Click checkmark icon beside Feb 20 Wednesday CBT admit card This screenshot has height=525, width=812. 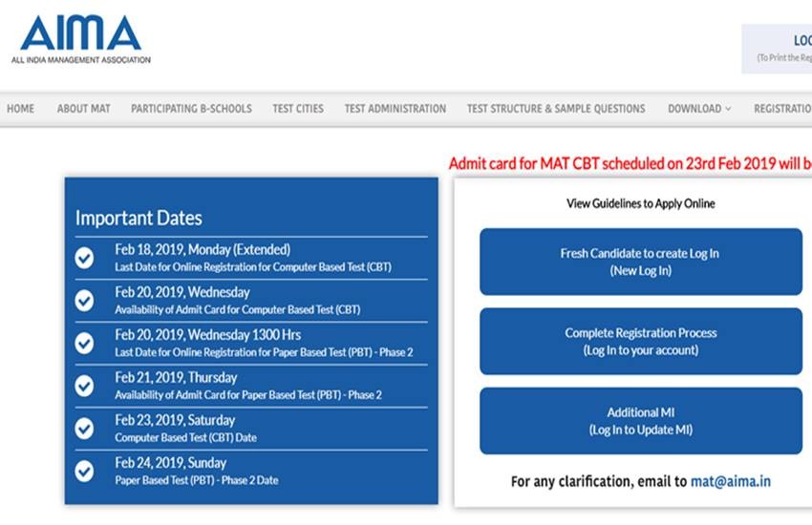85,300
